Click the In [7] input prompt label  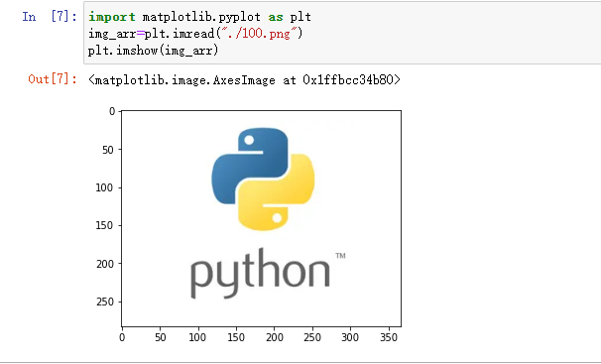50,17
